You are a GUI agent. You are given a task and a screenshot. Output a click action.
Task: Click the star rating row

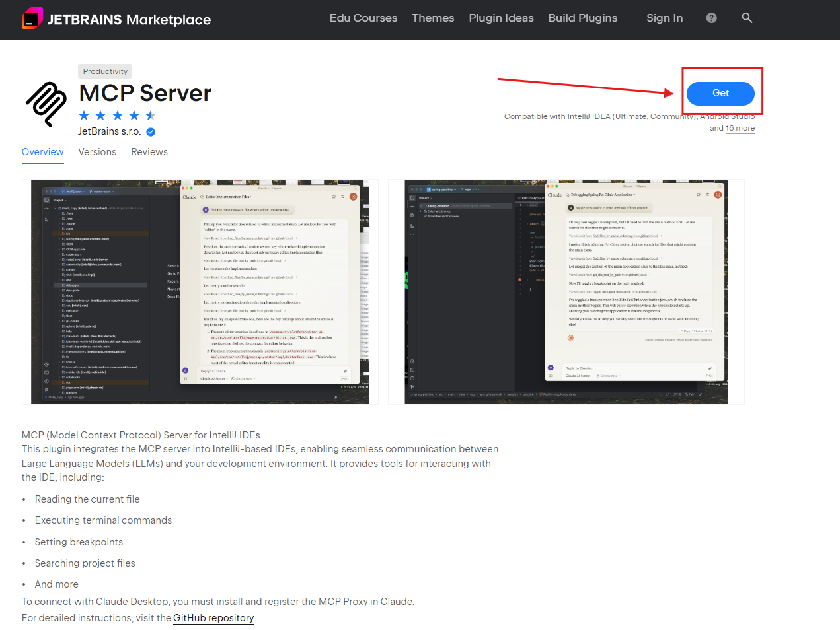[x=117, y=116]
